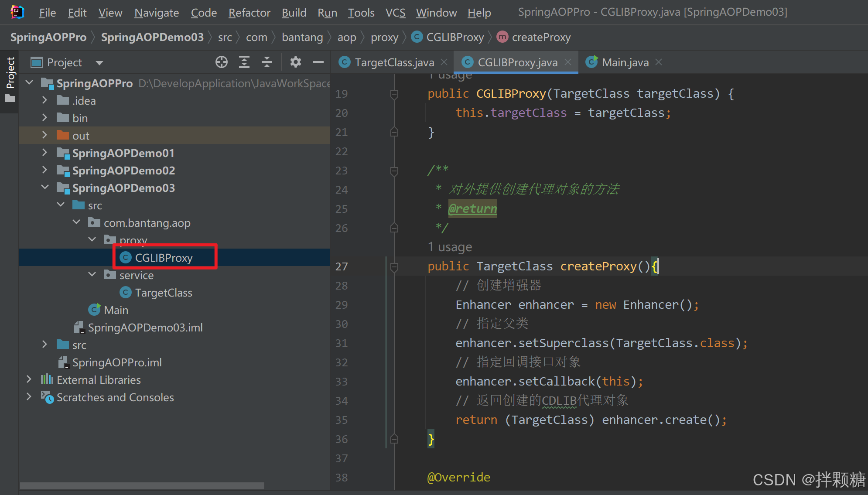Open the Project view dropdown arrow
The width and height of the screenshot is (868, 495).
coord(99,63)
